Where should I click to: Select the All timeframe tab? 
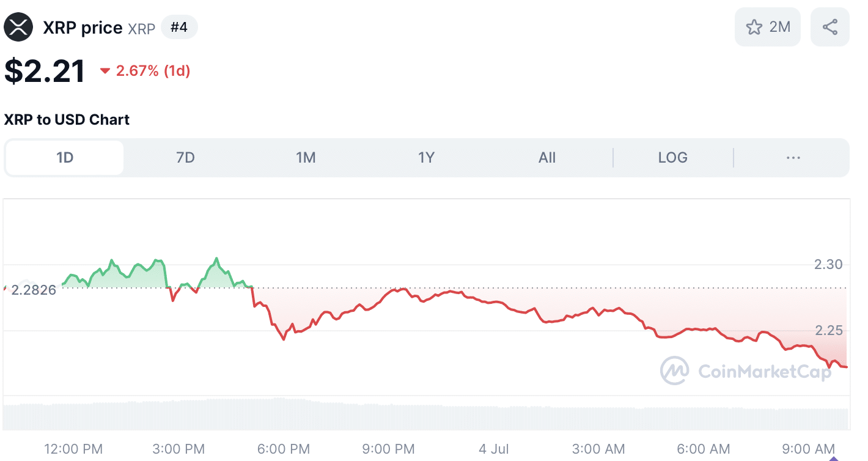click(547, 158)
